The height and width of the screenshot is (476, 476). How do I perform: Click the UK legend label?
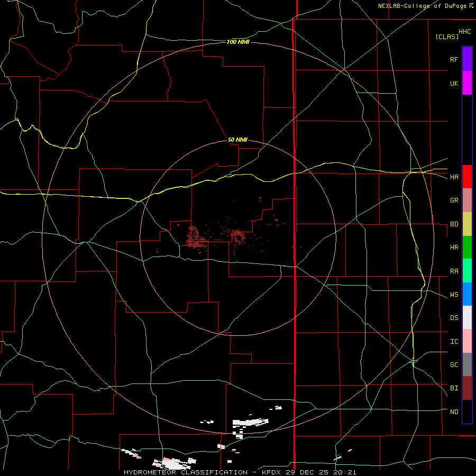coord(454,83)
